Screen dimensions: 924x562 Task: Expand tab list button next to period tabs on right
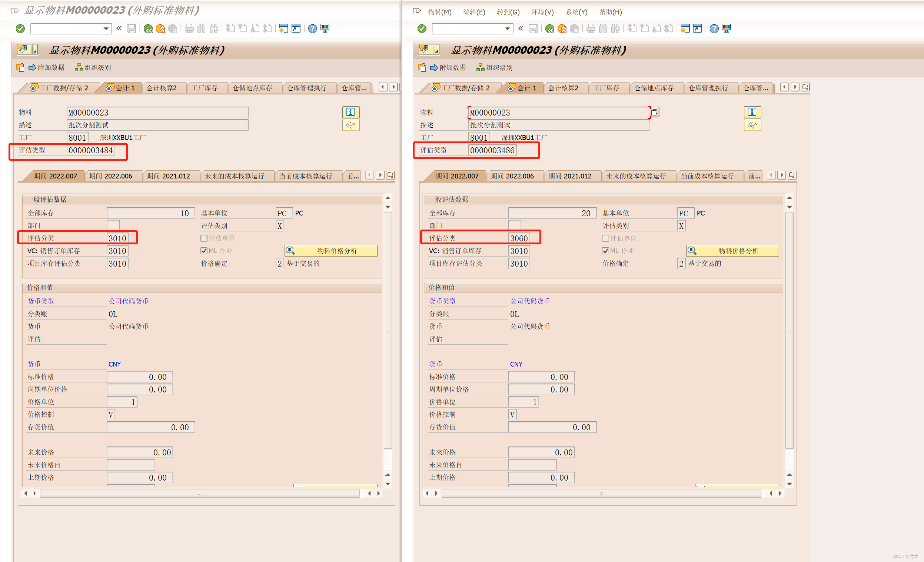click(x=792, y=175)
